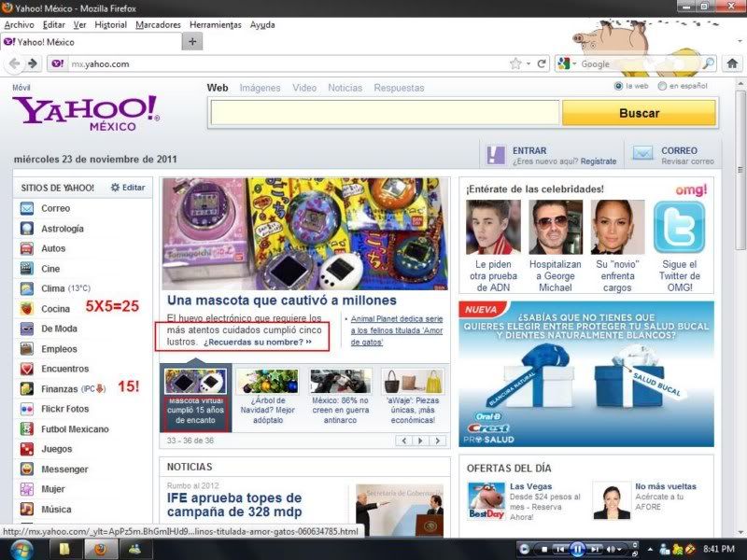747x560 pixels.
Task: Click the Firefox forward arrow button
Action: tap(33, 63)
